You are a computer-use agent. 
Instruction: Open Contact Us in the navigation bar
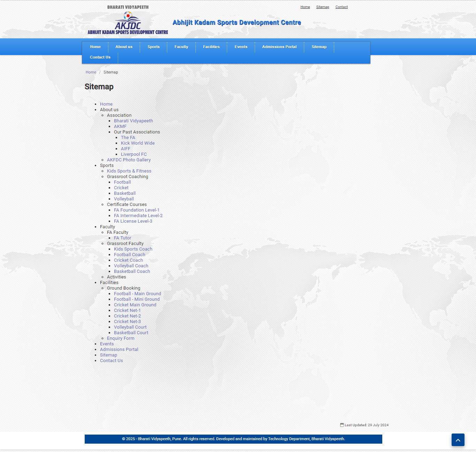coord(100,57)
